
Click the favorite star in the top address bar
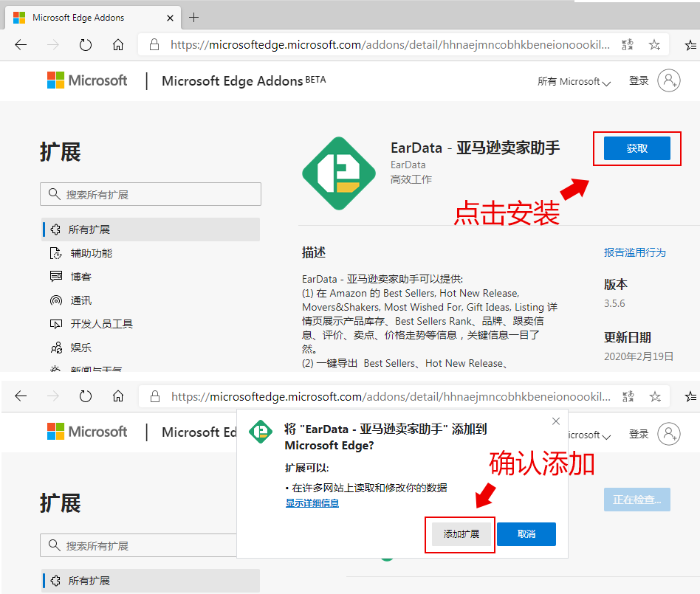654,44
